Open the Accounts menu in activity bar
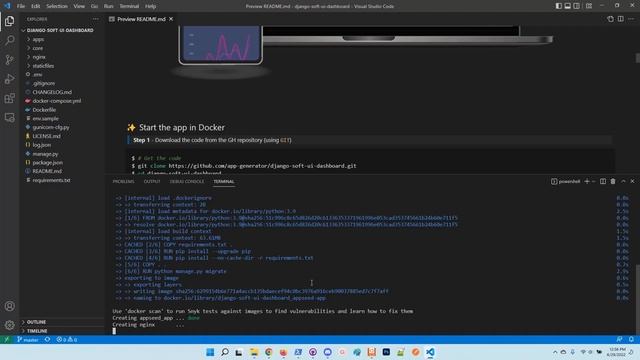 [x=9, y=306]
